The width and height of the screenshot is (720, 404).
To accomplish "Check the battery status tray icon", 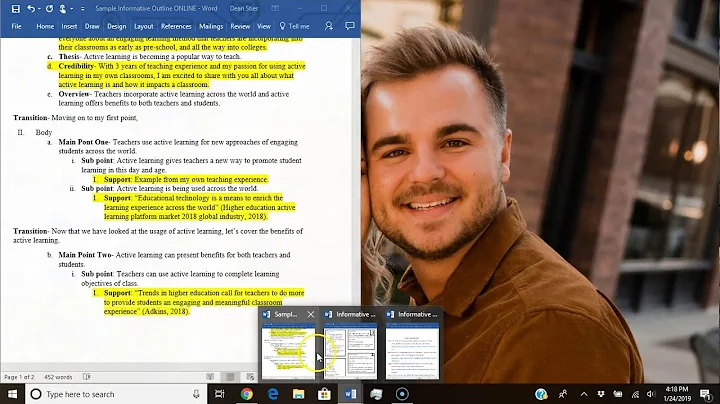I will pos(618,394).
